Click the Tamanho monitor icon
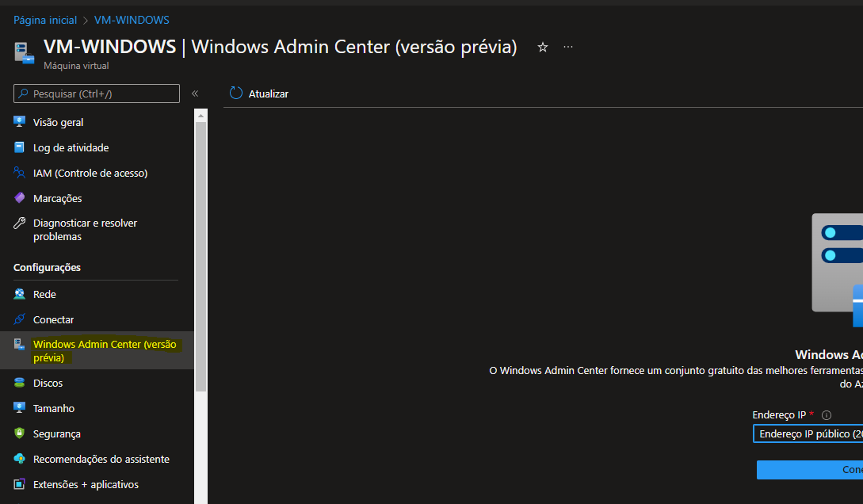 click(19, 407)
